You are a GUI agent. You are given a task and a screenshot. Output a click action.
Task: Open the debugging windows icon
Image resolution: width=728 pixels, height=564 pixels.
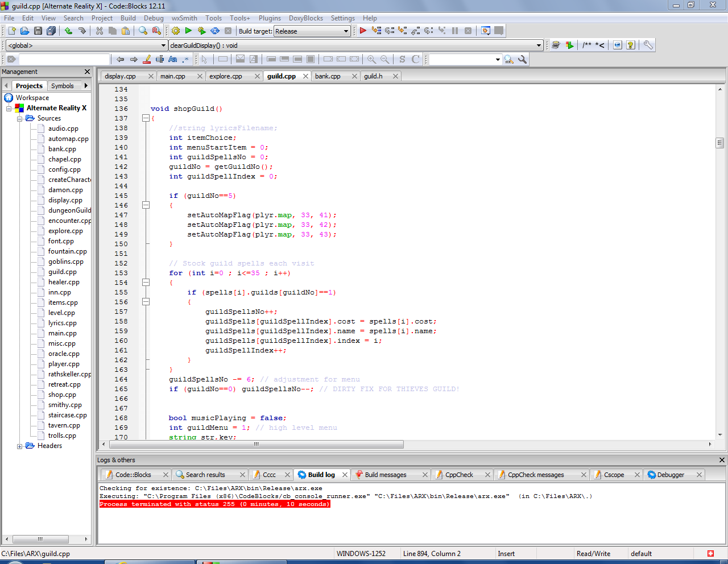click(486, 31)
